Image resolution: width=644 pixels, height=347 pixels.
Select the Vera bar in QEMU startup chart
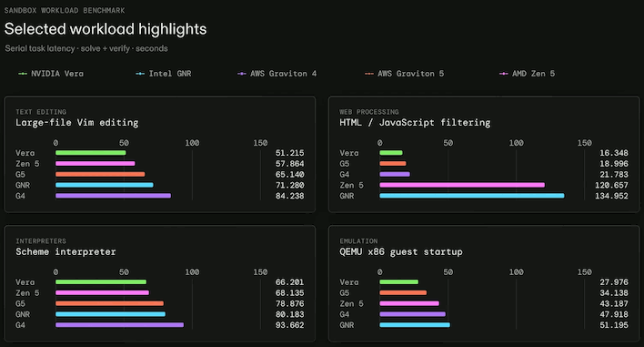(x=398, y=282)
